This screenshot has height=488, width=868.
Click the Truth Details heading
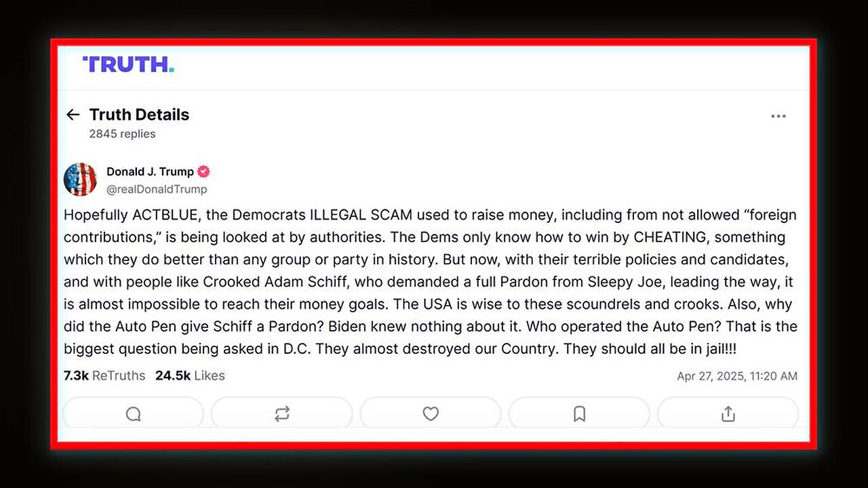139,115
